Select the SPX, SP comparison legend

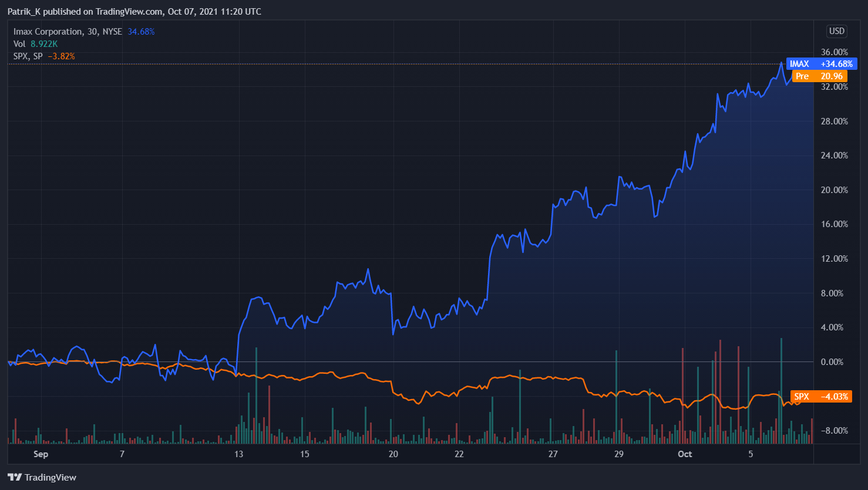click(28, 56)
